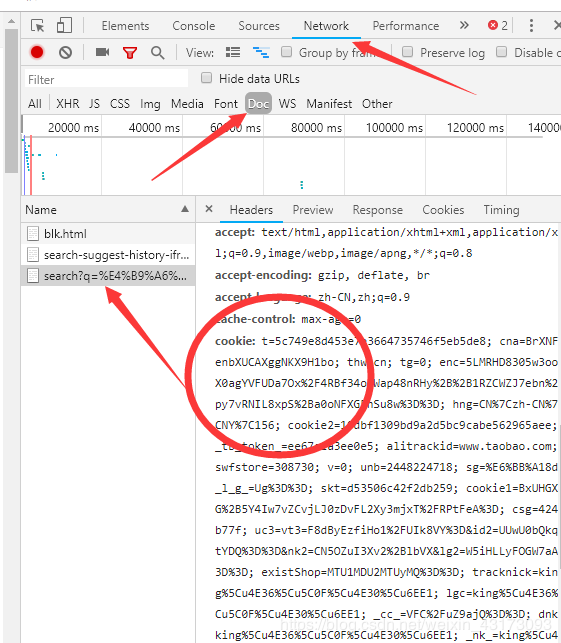The height and width of the screenshot is (643, 561).
Task: Filter requests by XHR
Action: coord(68,104)
